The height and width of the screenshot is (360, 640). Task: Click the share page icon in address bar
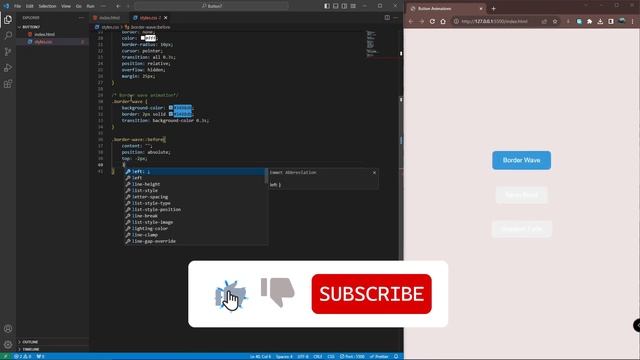coord(544,21)
